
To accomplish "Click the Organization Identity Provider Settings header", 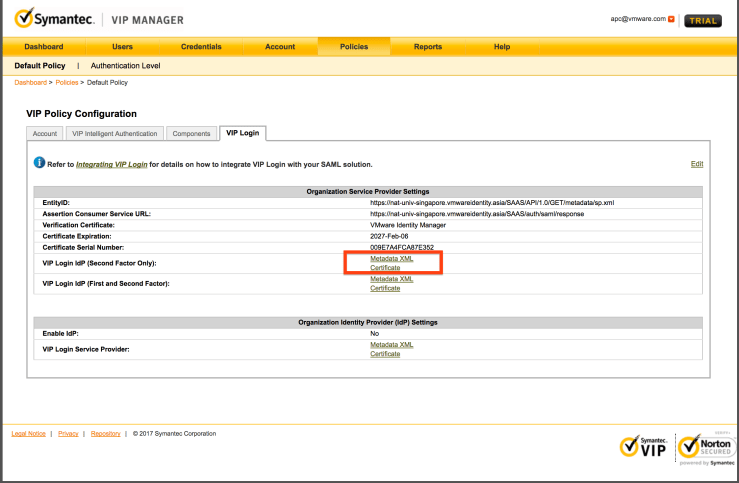I will 368,322.
